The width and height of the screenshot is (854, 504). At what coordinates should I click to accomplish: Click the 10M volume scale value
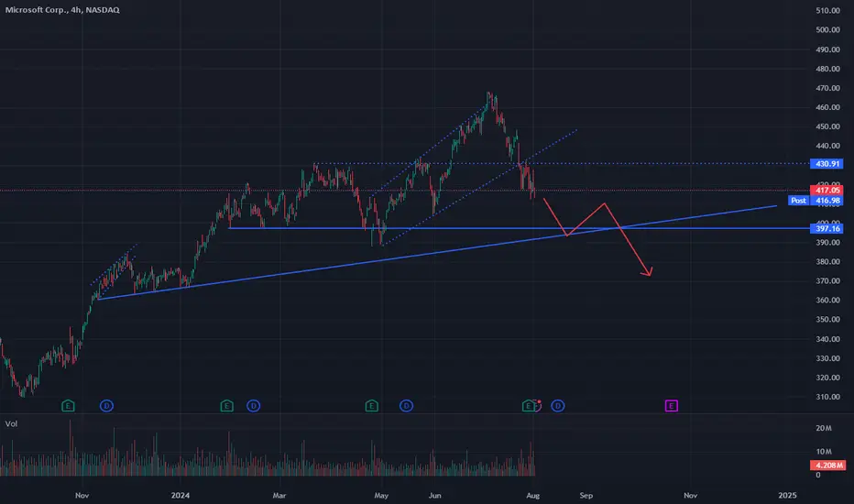point(824,452)
